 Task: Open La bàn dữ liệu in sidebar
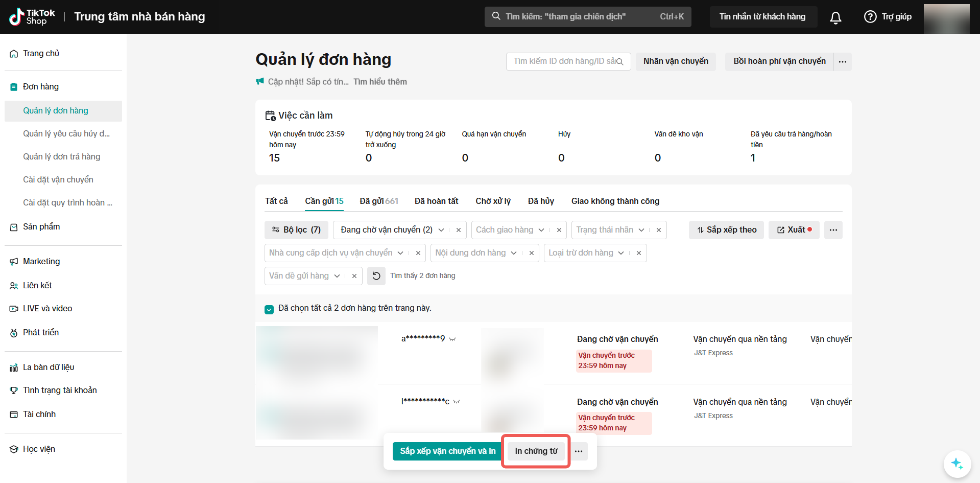click(x=49, y=367)
